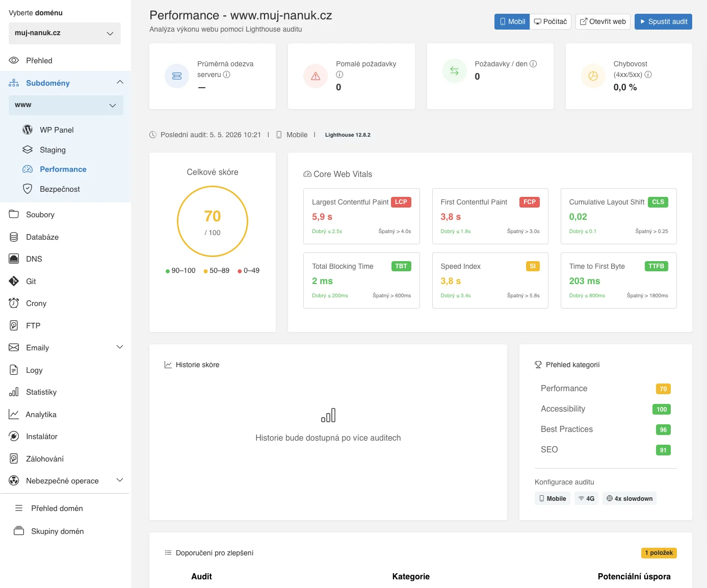This screenshot has width=707, height=588.
Task: Expand the Nebezpečné operace chevron
Action: point(120,480)
